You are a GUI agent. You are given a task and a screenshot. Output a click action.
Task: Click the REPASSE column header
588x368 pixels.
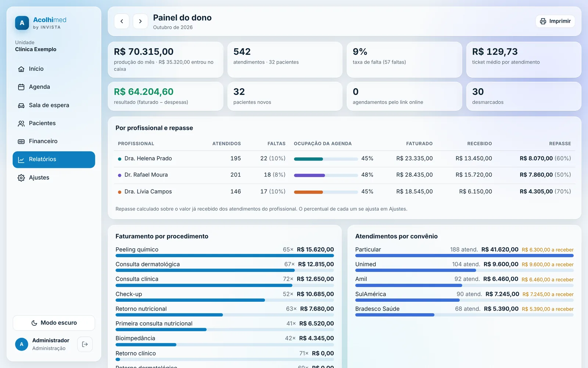point(560,144)
